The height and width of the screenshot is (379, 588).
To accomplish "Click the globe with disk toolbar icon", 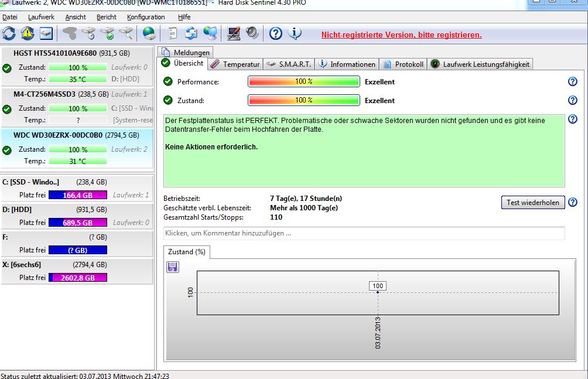I will [x=149, y=33].
